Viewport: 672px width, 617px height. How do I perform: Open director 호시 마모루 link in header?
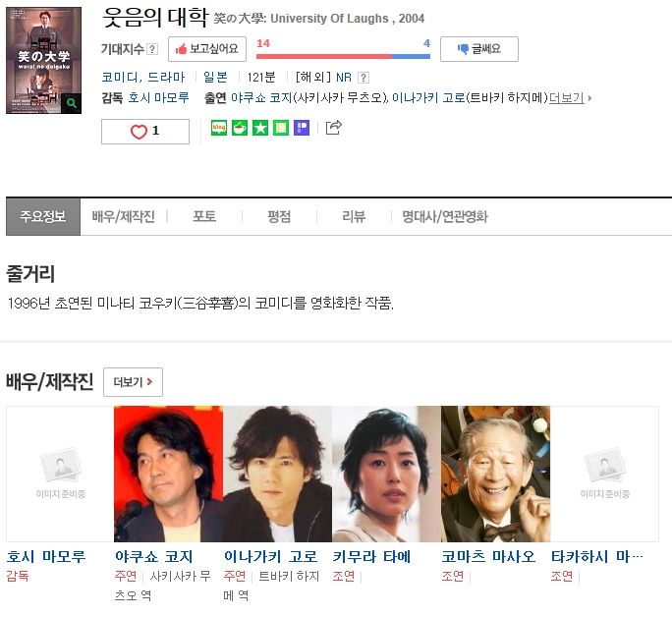coord(158,97)
